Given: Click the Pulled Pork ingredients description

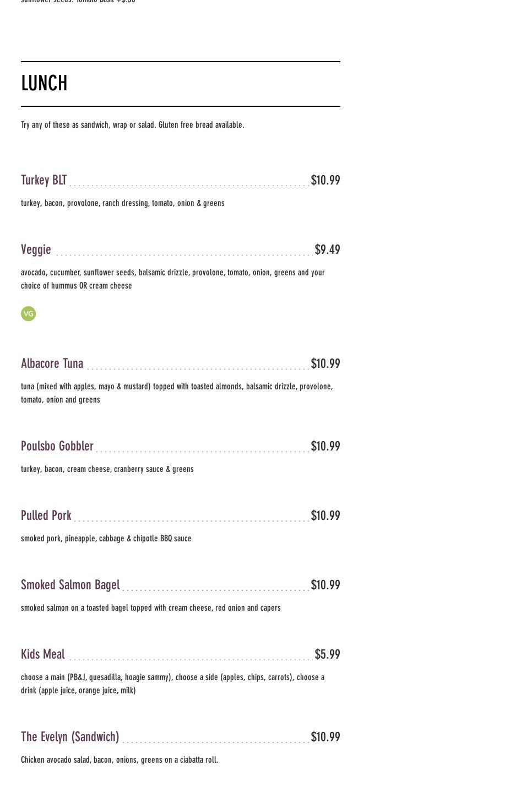Looking at the screenshot, I should [x=106, y=539].
